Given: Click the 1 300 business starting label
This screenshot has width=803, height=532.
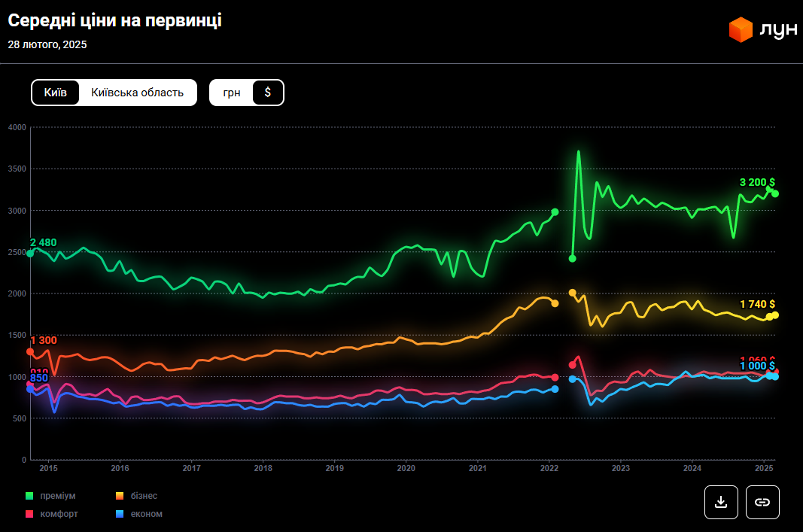Looking at the screenshot, I should [43, 341].
